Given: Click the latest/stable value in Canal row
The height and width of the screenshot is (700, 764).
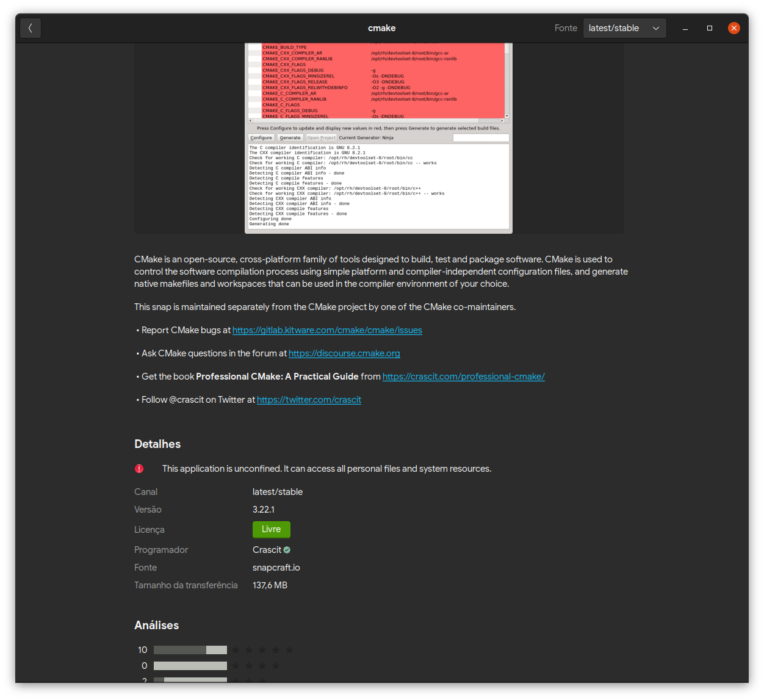Looking at the screenshot, I should [x=278, y=492].
